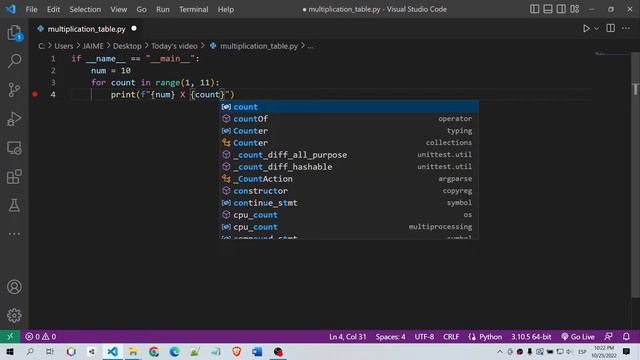The height and width of the screenshot is (360, 640).
Task: Select the multiplication_table.py editor tab
Action: [x=86, y=29]
